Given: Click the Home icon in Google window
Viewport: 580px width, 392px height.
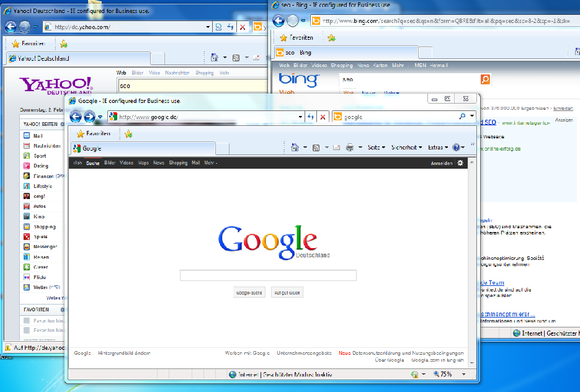Looking at the screenshot, I should click(295, 147).
